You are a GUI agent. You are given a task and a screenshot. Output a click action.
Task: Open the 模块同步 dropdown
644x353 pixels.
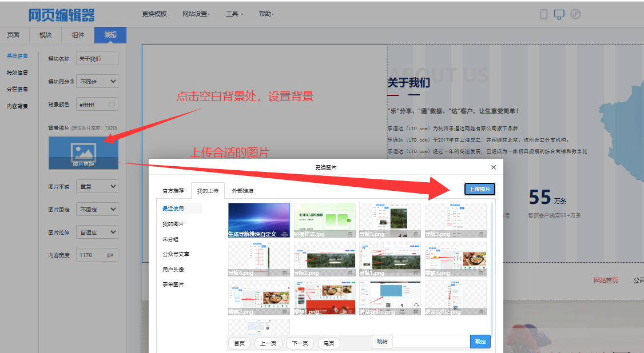click(x=97, y=81)
